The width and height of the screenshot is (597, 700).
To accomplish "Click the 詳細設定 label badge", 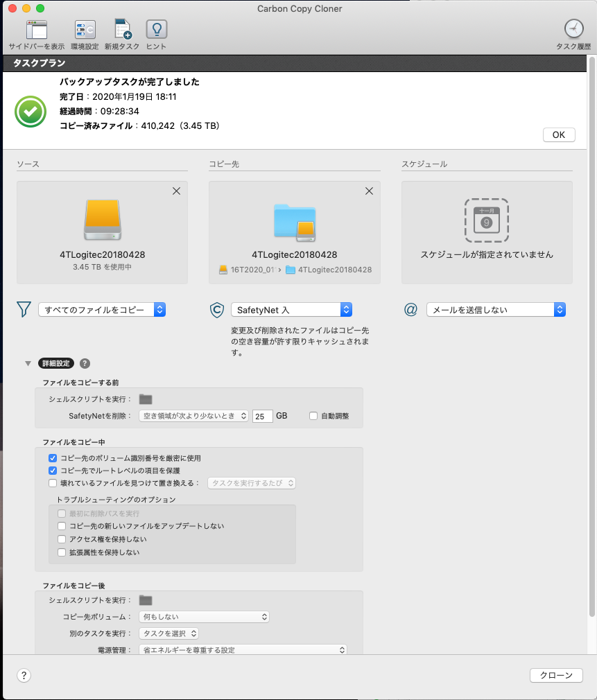I will 56,363.
